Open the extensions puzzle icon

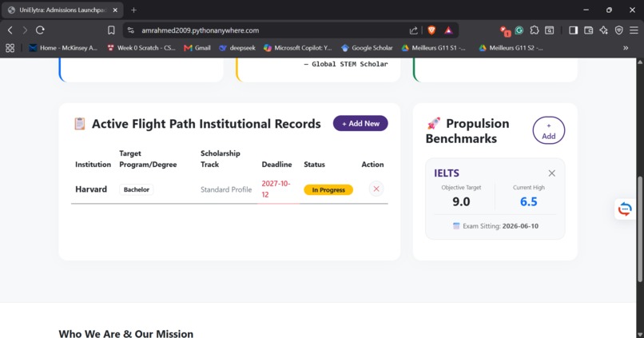tap(534, 30)
